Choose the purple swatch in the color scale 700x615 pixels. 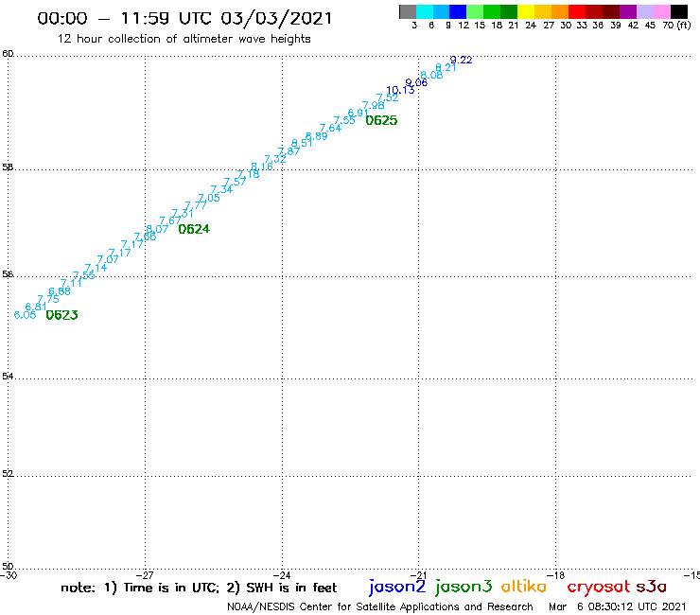[628, 11]
